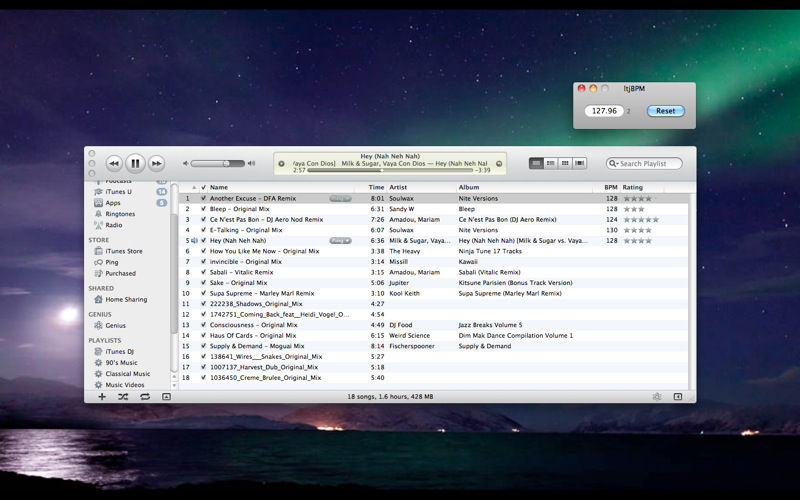Image resolution: width=800 pixels, height=500 pixels.
Task: Open Radio in the sidebar
Action: [114, 225]
